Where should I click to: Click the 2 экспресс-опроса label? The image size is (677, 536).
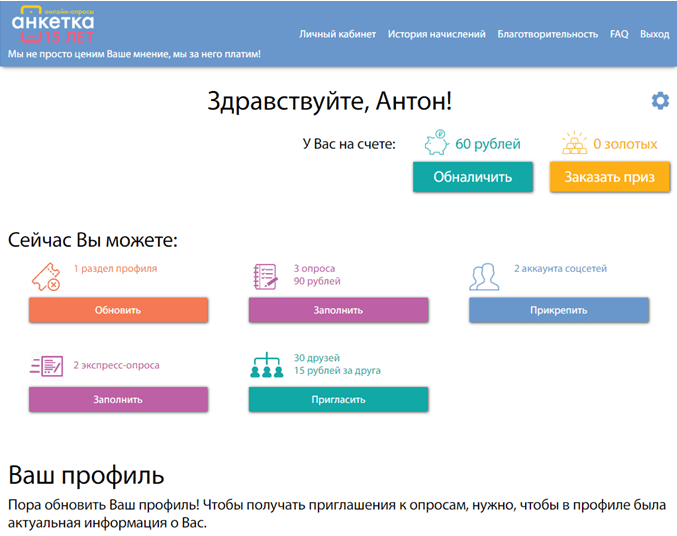117,365
